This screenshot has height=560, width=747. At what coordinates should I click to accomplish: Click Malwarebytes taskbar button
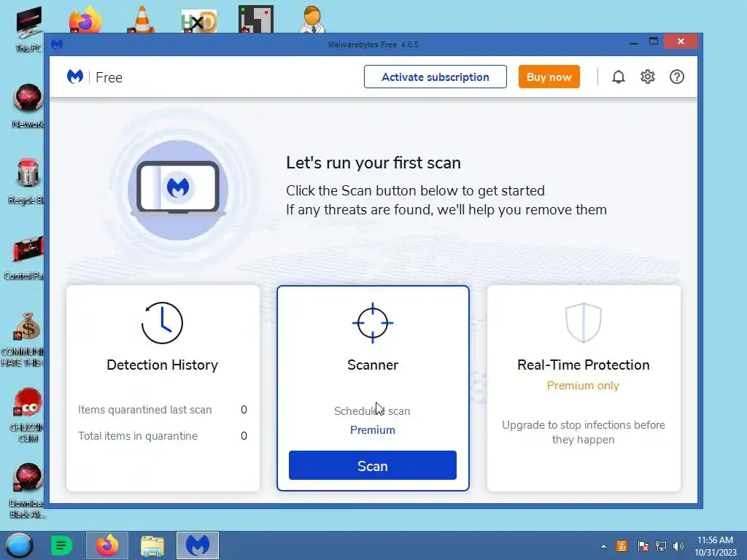(x=198, y=545)
